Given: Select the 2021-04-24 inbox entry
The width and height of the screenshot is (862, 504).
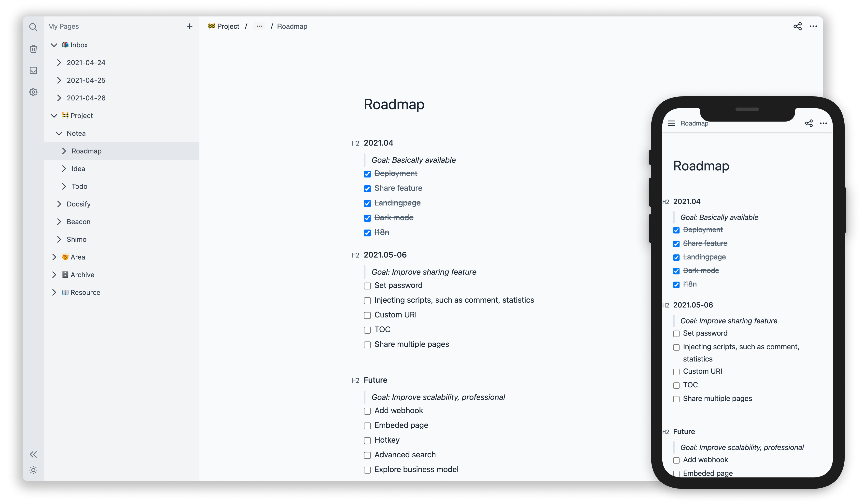Looking at the screenshot, I should [x=87, y=62].
